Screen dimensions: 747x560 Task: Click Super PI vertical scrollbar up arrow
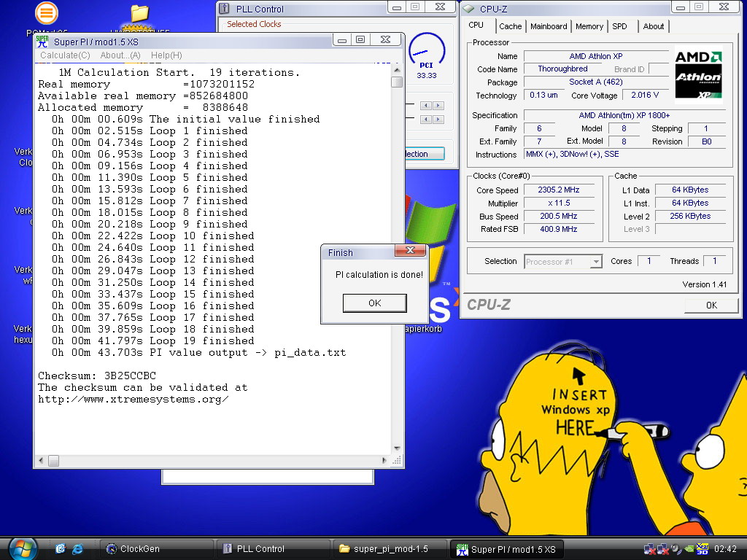[x=397, y=70]
